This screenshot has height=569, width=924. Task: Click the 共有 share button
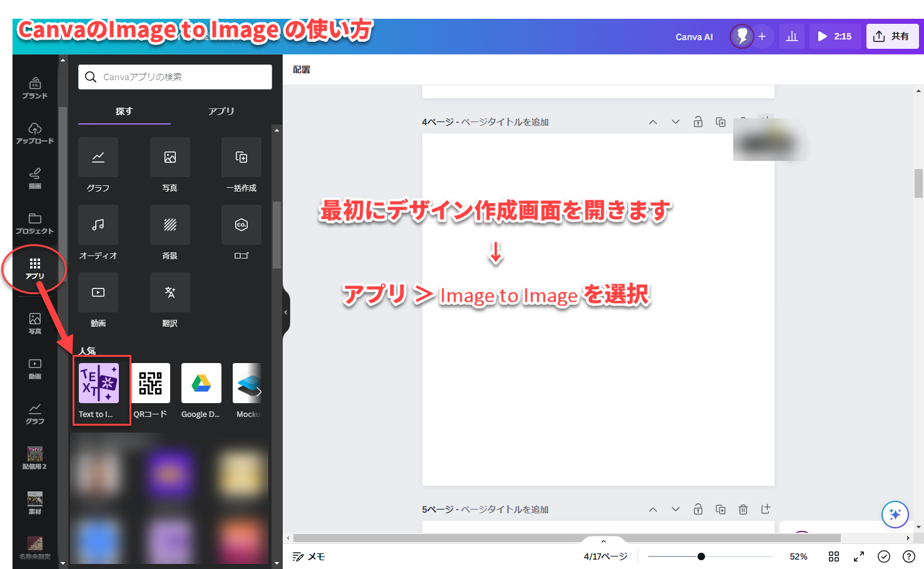coord(892,36)
